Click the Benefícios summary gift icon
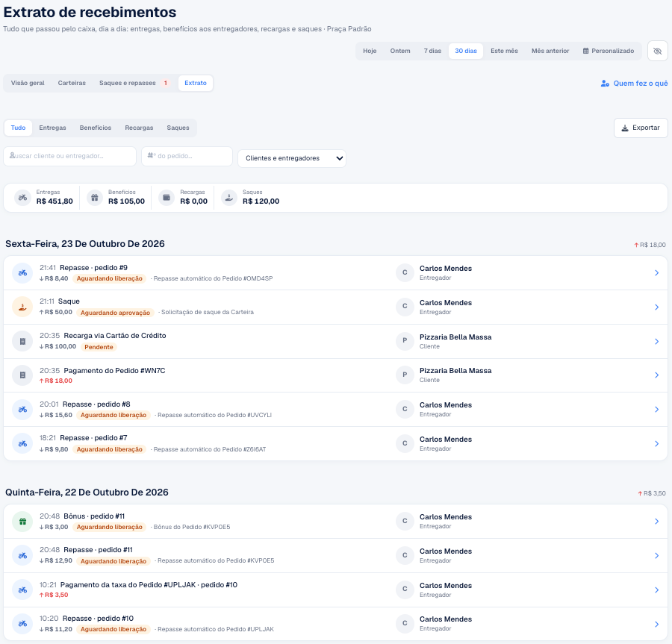Image resolution: width=672 pixels, height=644 pixels. coord(95,198)
